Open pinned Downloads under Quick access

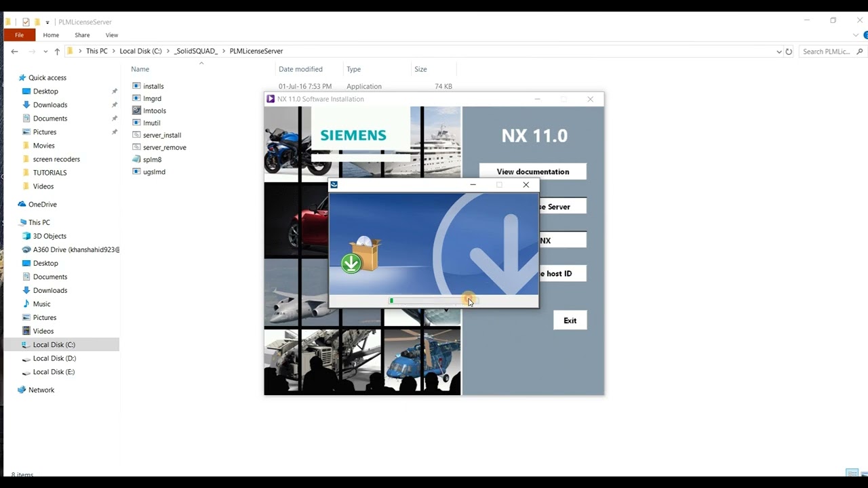50,104
